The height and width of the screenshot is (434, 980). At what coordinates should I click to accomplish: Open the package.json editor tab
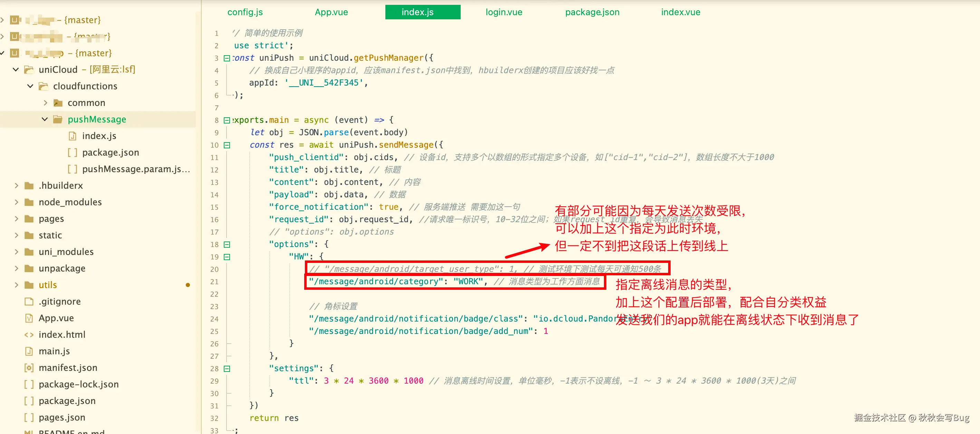pyautogui.click(x=592, y=12)
